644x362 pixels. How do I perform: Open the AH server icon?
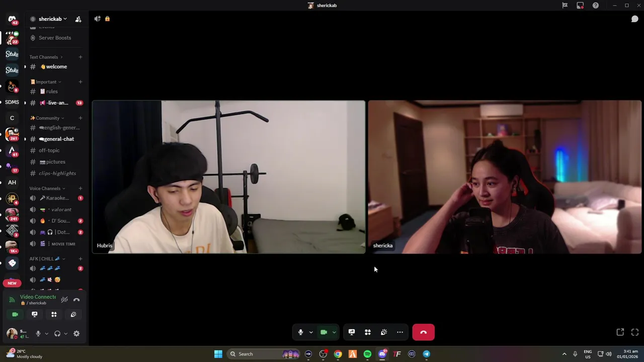click(x=12, y=183)
